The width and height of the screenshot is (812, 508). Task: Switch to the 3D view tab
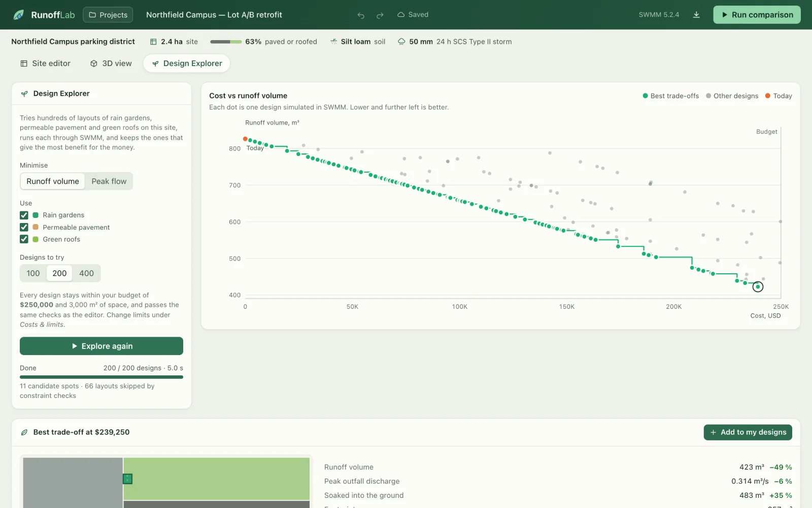111,63
